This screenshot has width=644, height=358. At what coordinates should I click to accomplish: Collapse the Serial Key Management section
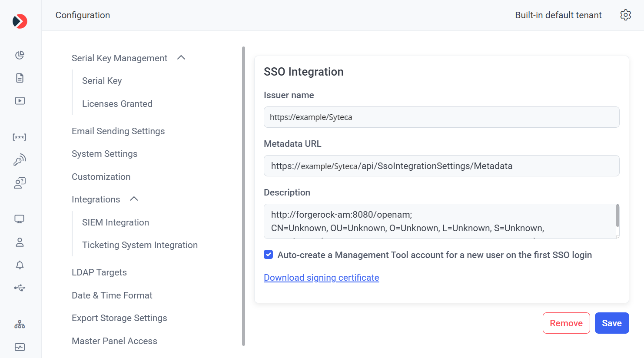pyautogui.click(x=181, y=58)
